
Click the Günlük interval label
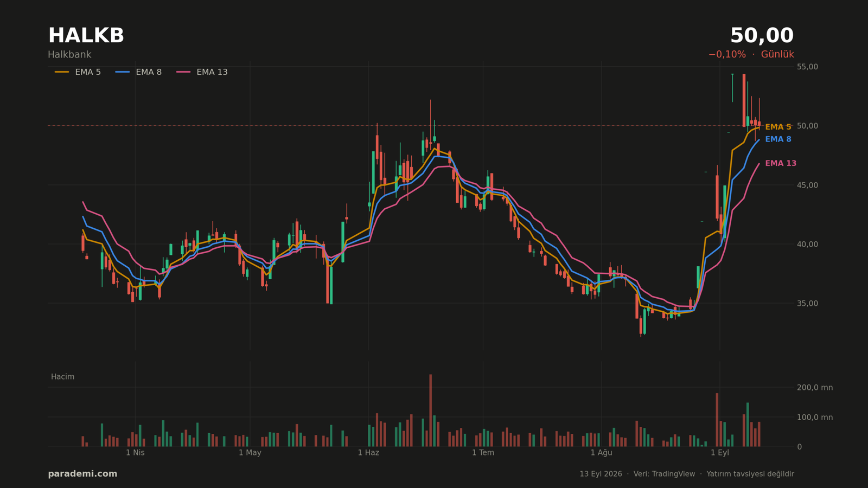(x=777, y=55)
